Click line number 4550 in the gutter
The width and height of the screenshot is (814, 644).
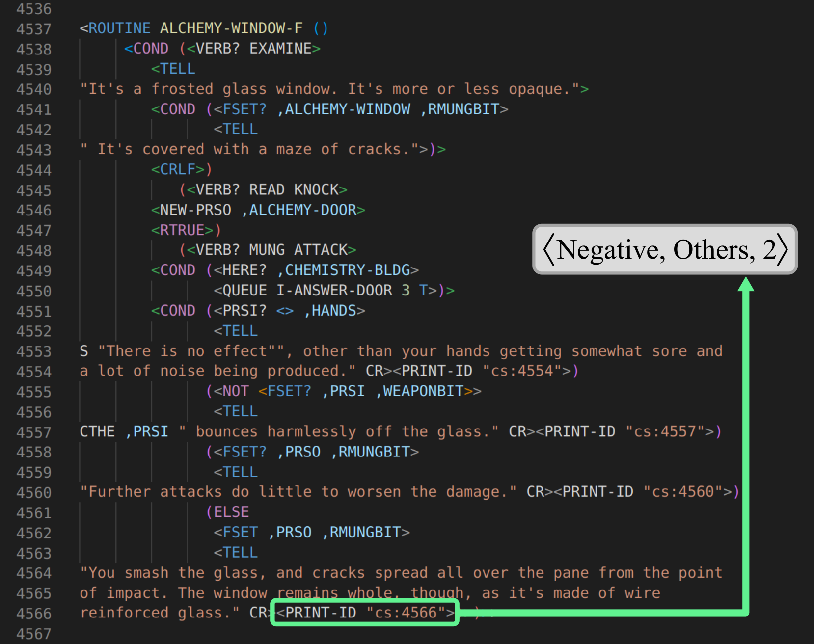pos(34,291)
